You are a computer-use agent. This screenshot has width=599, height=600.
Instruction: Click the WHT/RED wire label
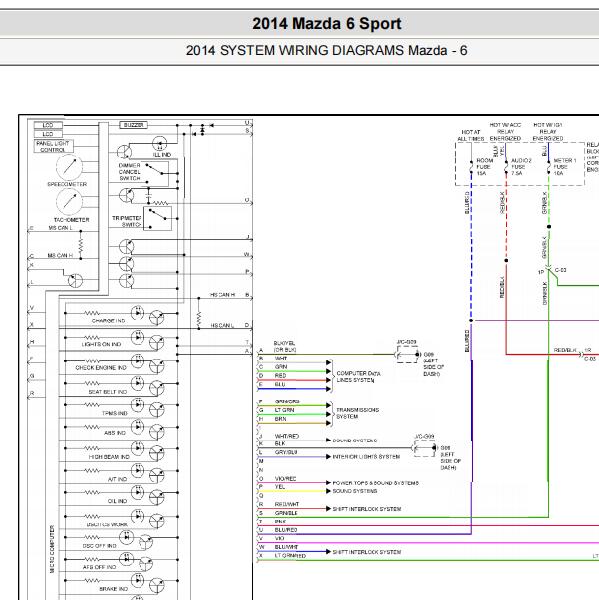(x=287, y=436)
